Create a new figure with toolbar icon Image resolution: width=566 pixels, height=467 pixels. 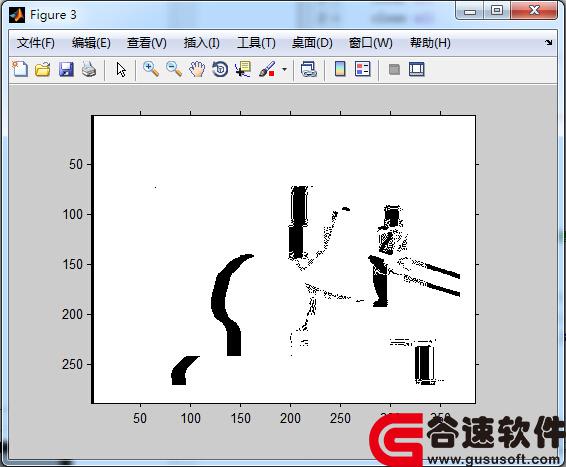20,69
